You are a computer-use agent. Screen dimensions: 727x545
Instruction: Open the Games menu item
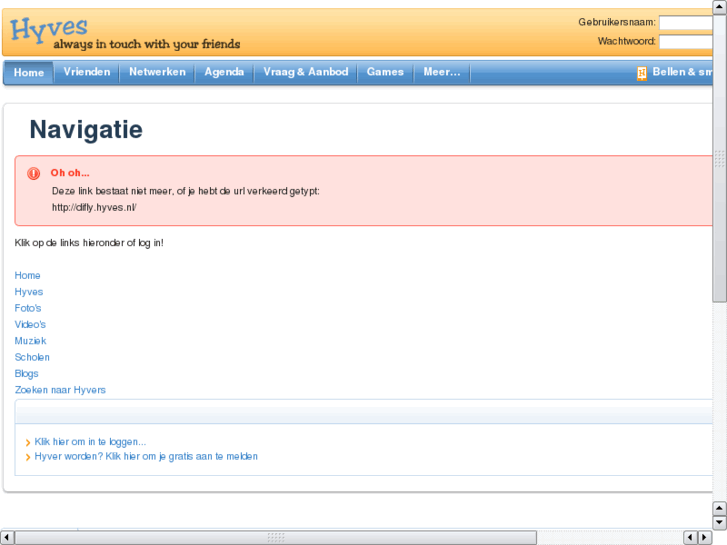pyautogui.click(x=385, y=72)
